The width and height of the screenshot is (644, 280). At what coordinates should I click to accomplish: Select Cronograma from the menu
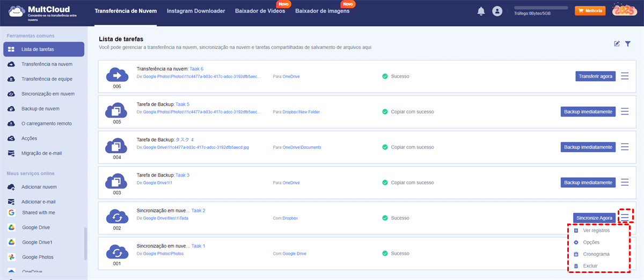596,254
